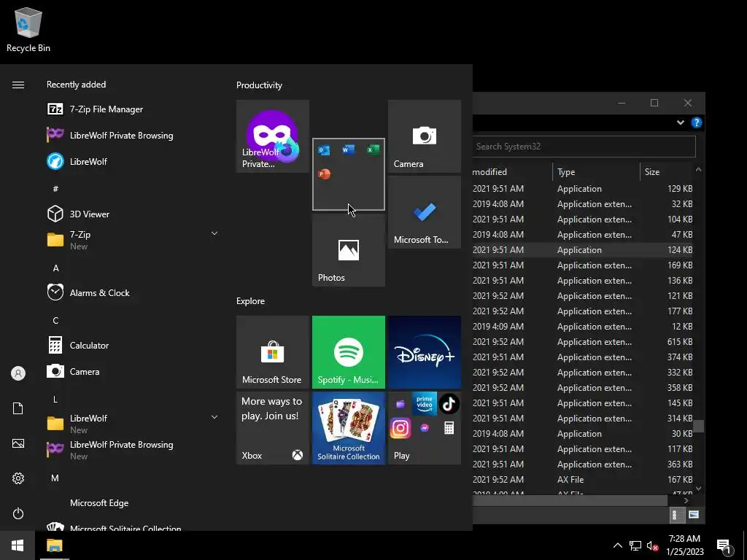Open Documents from Start sidebar
The width and height of the screenshot is (747, 560).
[18, 408]
